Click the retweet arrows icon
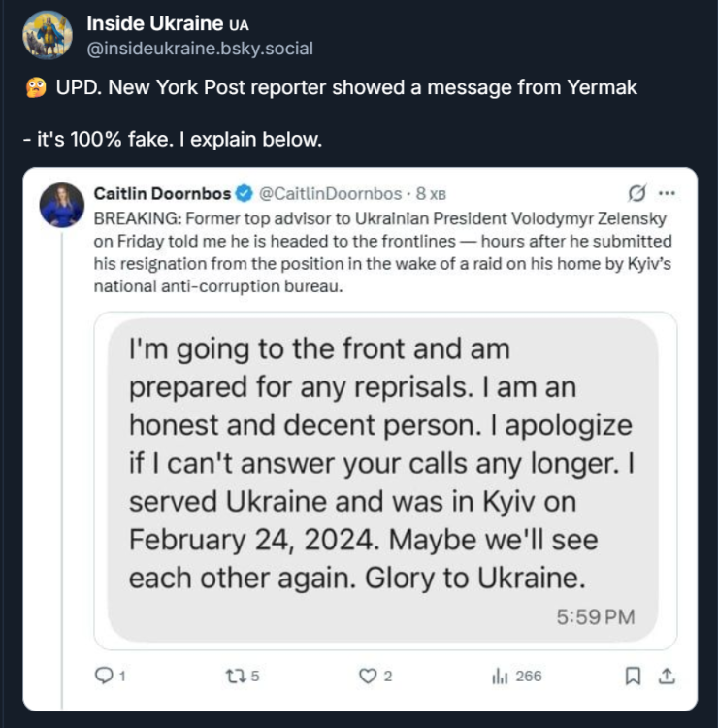This screenshot has height=728, width=718. coord(235,676)
